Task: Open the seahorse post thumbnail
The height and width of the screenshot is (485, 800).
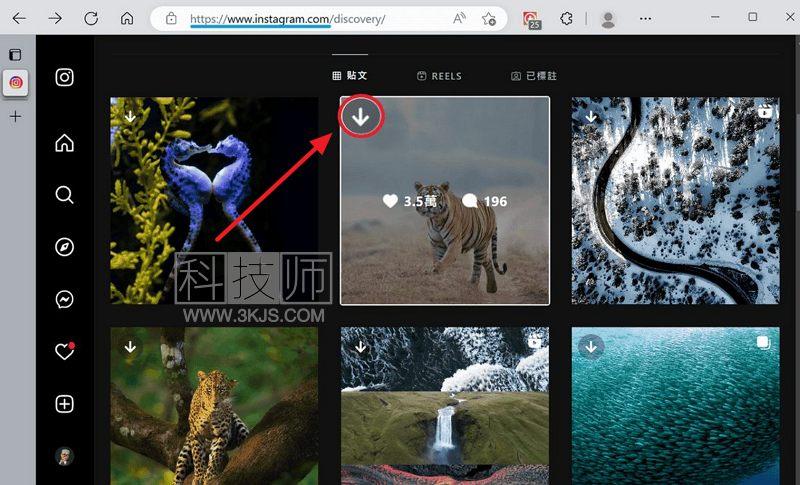Action: pos(214,200)
